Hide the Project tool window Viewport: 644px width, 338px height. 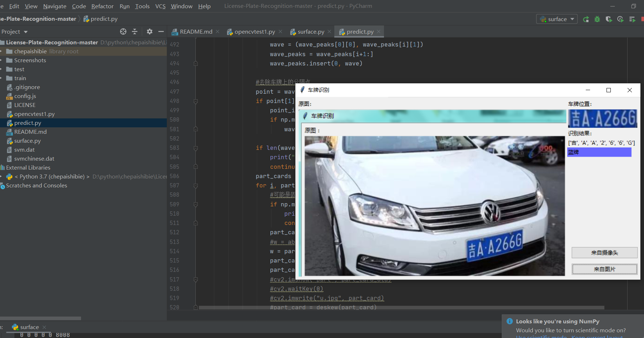pos(161,31)
